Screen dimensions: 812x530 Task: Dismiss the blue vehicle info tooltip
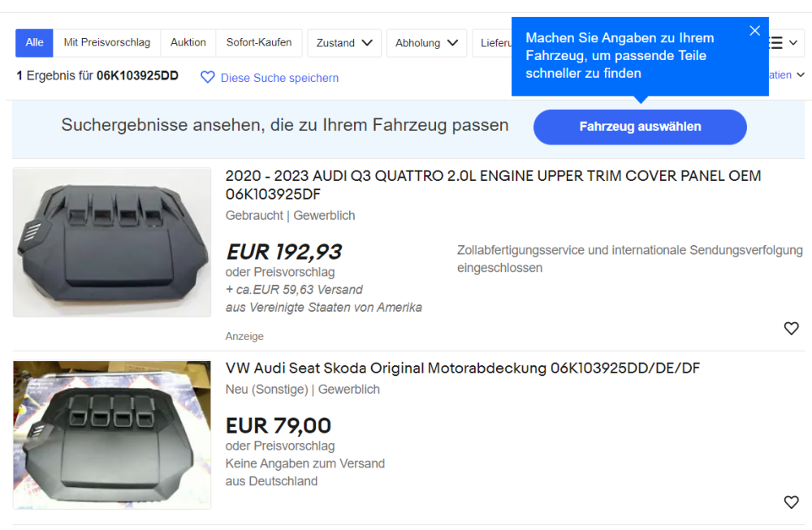754,30
